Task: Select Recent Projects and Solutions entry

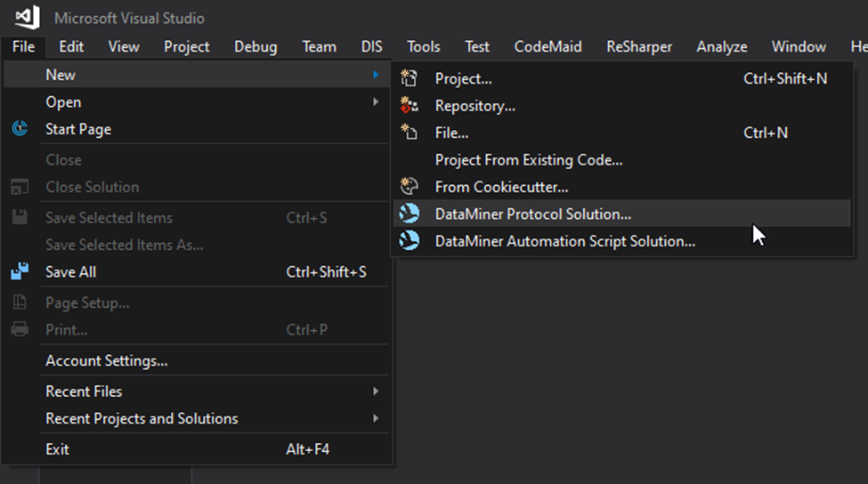Action: (x=196, y=418)
